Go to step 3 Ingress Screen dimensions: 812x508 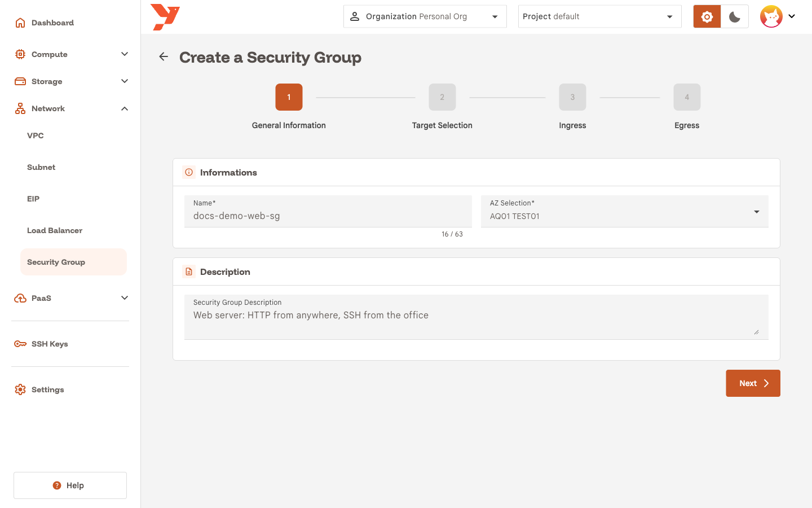[x=572, y=97]
